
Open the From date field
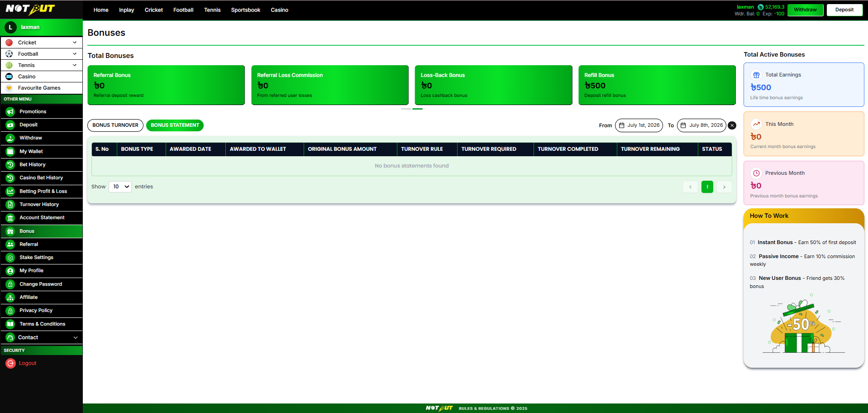[639, 125]
